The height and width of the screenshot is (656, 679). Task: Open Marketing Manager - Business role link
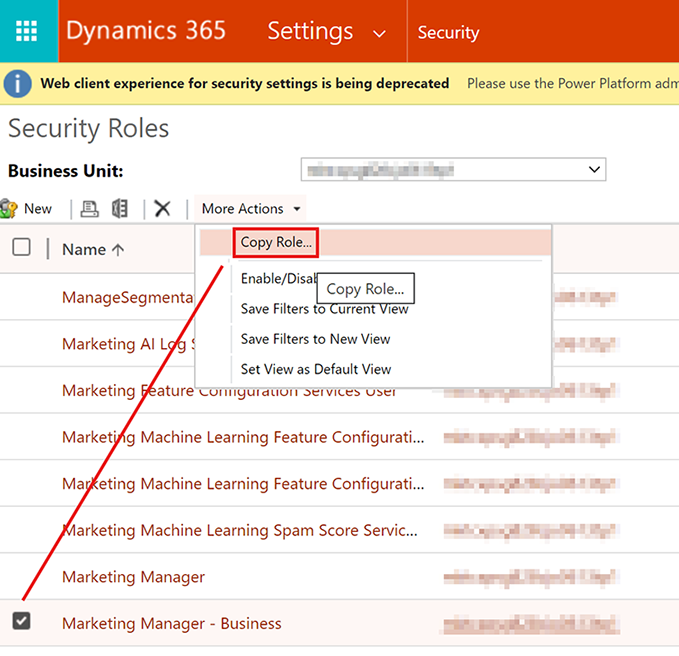(x=171, y=623)
